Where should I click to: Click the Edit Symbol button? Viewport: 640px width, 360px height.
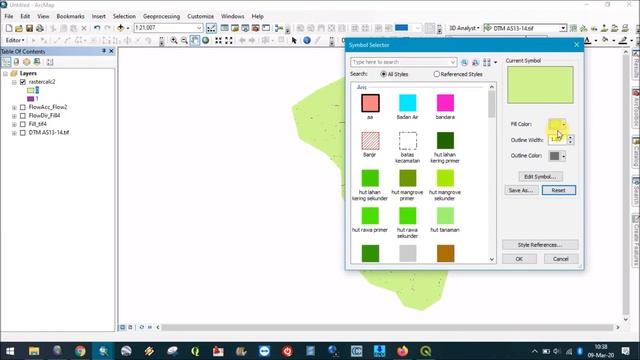pyautogui.click(x=540, y=177)
